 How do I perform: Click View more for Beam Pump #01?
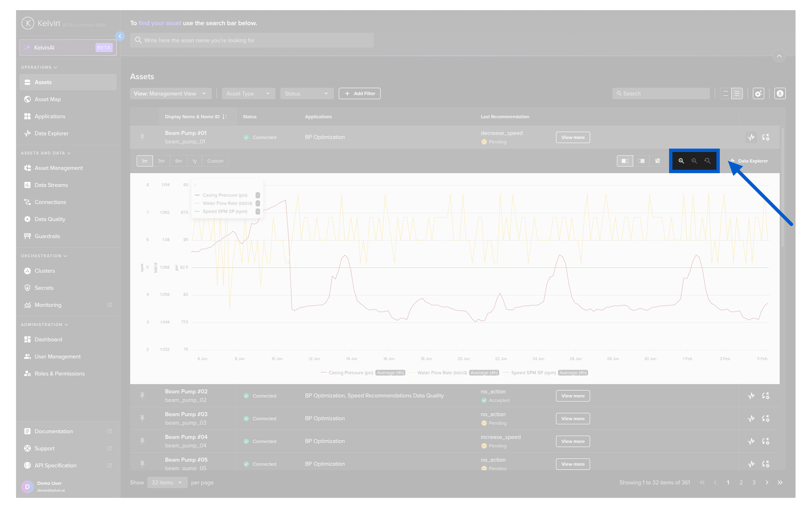tap(573, 137)
